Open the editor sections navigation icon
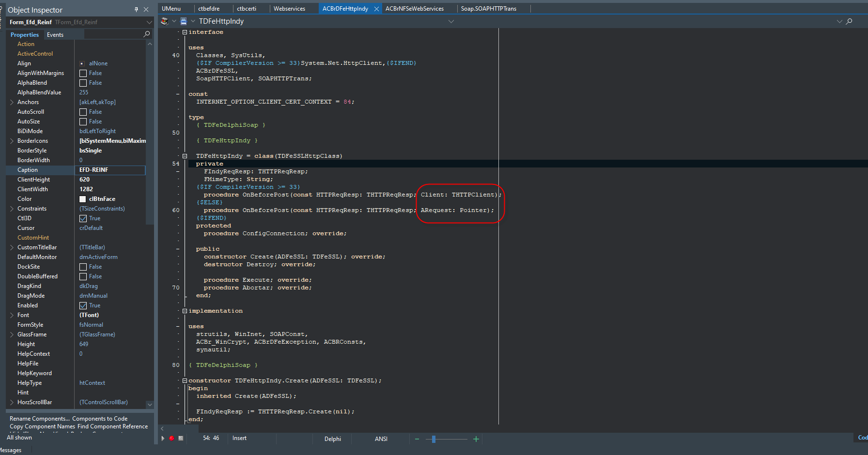The width and height of the screenshot is (868, 455). coord(165,21)
